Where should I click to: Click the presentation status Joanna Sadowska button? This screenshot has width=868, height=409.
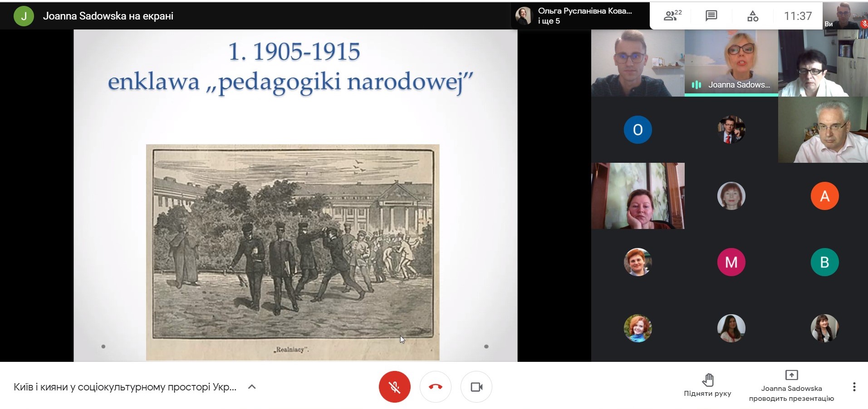pos(791,387)
